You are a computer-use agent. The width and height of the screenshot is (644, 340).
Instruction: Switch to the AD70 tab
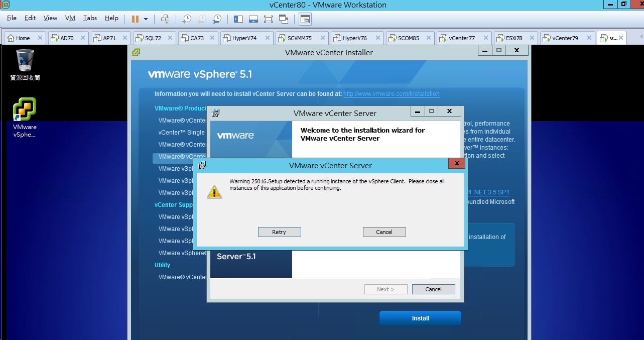[67, 38]
